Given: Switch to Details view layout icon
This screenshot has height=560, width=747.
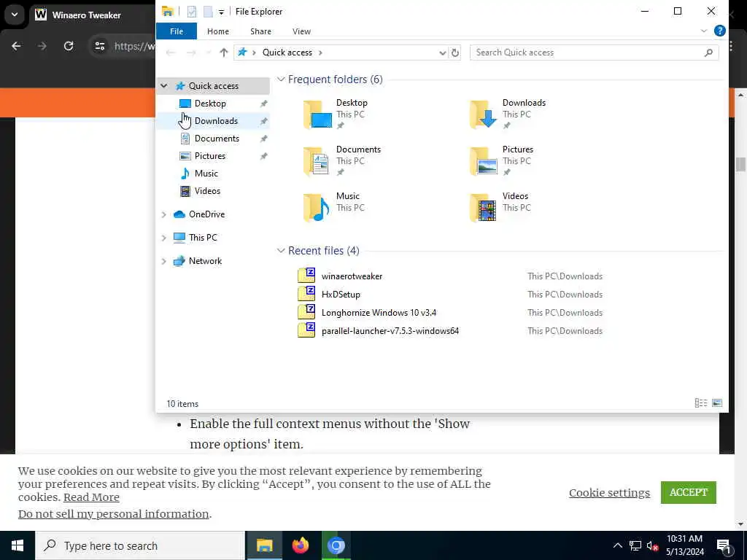Looking at the screenshot, I should pyautogui.click(x=701, y=403).
